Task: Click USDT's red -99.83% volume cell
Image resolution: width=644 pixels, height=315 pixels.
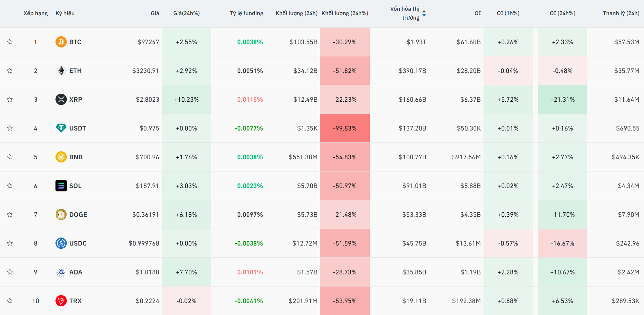Action: 345,128
